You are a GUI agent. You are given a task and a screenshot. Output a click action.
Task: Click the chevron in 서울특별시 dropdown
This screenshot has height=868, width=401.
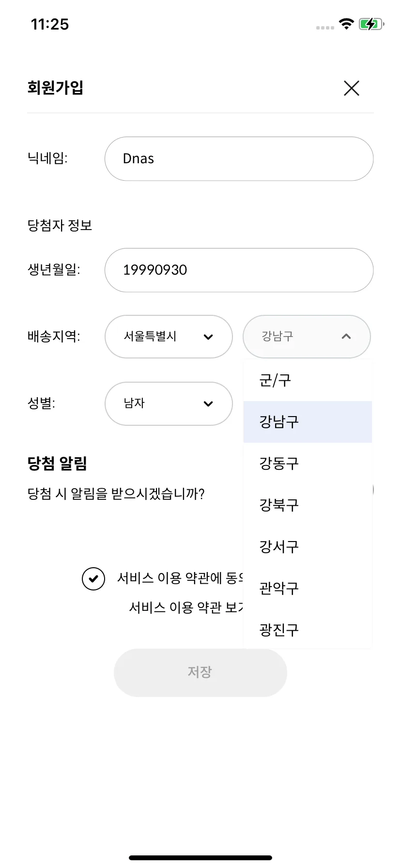click(208, 337)
